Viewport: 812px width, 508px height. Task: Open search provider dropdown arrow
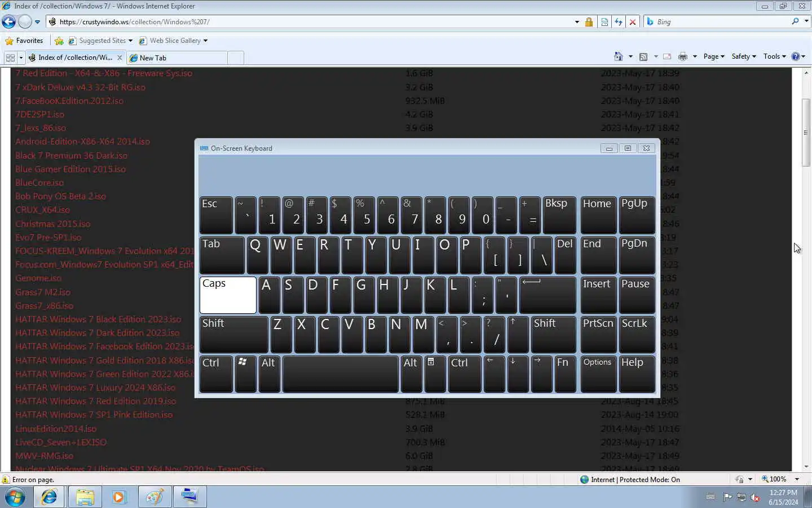[806, 21]
